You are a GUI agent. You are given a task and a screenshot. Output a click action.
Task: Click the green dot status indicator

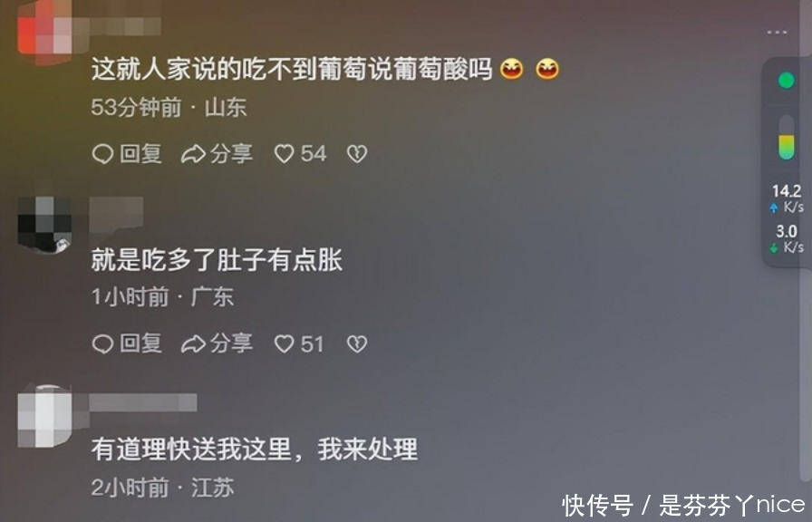786,81
